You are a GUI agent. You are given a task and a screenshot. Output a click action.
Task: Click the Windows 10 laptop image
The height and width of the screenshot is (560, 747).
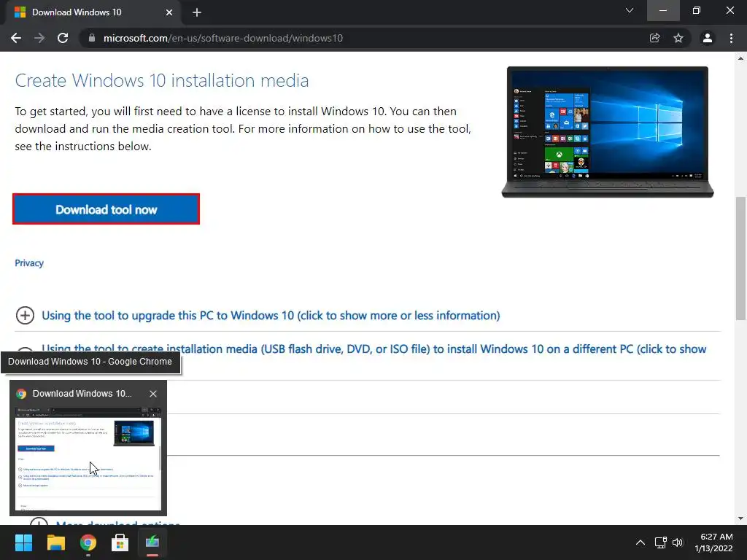tap(608, 132)
